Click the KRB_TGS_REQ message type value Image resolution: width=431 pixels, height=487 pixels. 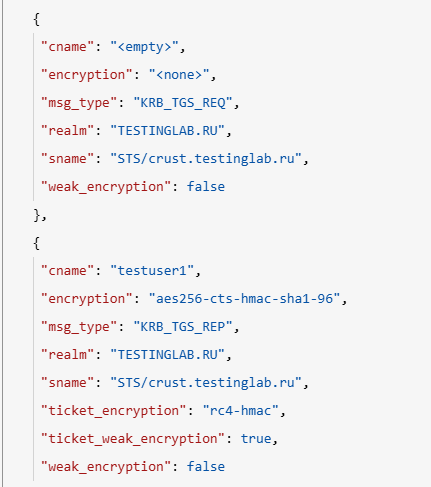(x=183, y=103)
